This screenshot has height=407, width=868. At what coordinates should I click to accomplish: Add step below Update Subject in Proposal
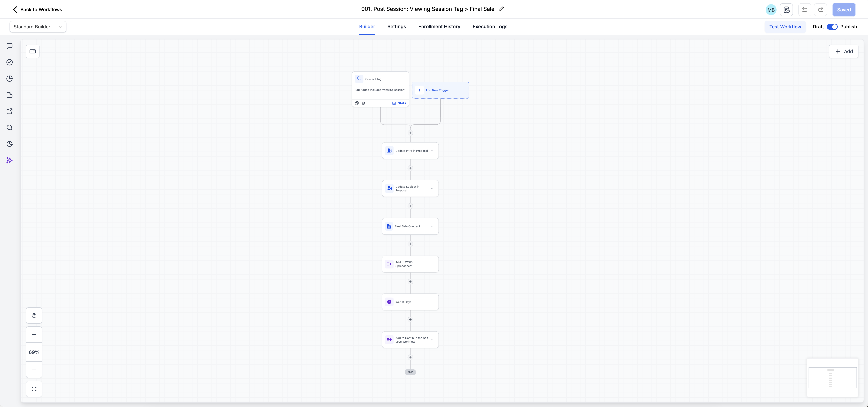pos(410,206)
